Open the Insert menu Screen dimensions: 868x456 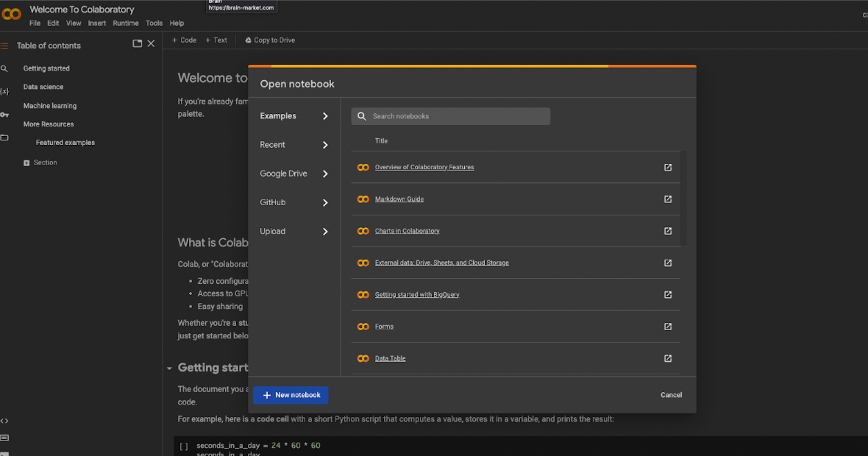tap(97, 24)
